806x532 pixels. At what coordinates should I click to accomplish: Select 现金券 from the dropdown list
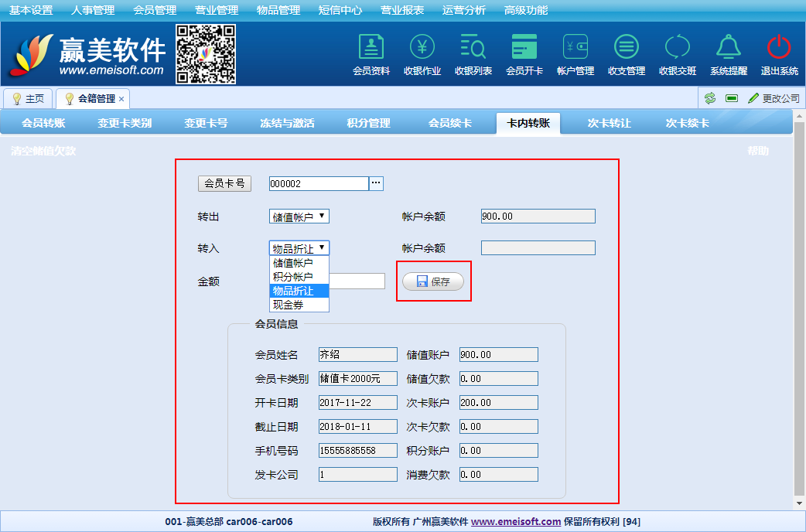(x=289, y=305)
